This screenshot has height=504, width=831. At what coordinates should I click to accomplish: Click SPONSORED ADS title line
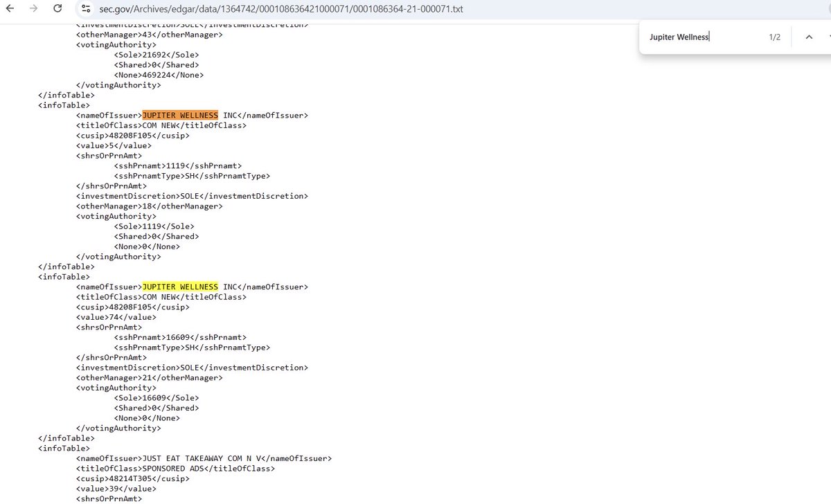pos(175,469)
